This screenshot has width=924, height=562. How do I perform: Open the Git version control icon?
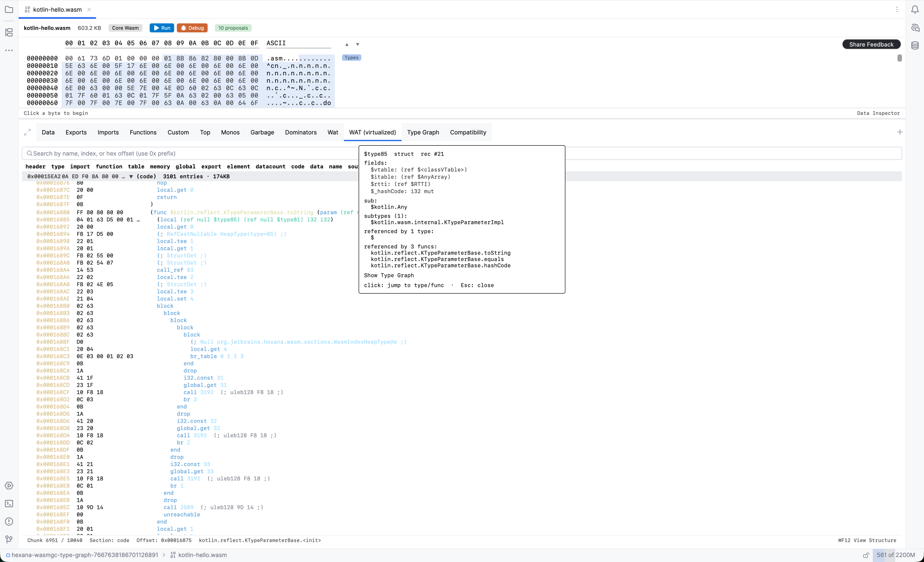click(x=9, y=540)
